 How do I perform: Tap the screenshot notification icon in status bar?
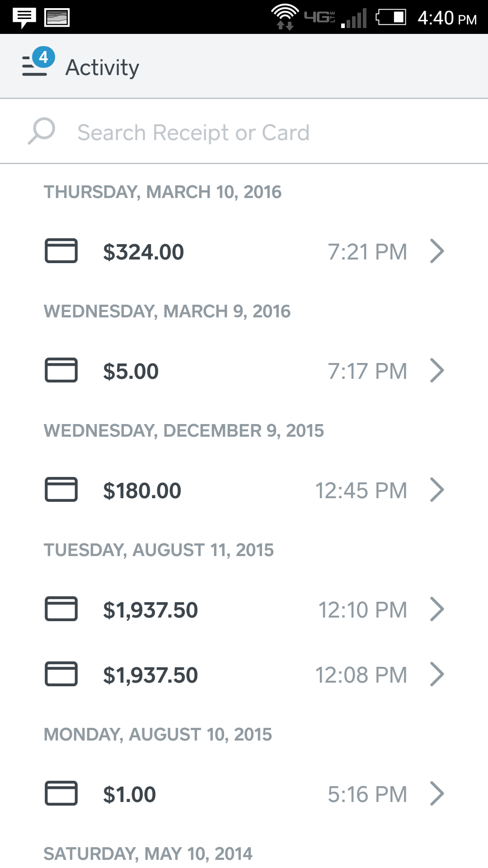point(57,18)
